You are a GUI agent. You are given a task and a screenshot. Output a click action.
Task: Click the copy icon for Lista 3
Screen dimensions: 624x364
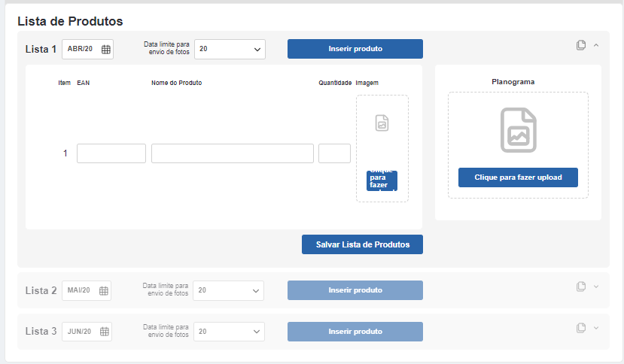(580, 328)
